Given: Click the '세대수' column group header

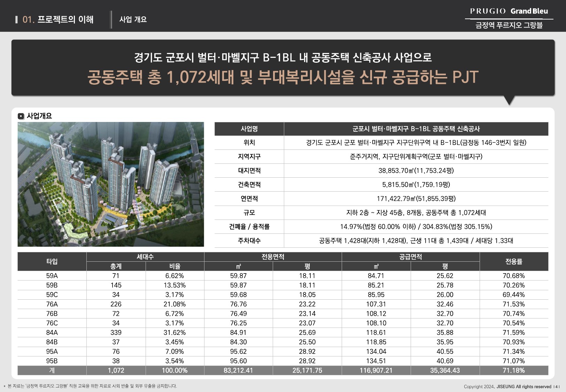Looking at the screenshot, I should click(x=145, y=257).
